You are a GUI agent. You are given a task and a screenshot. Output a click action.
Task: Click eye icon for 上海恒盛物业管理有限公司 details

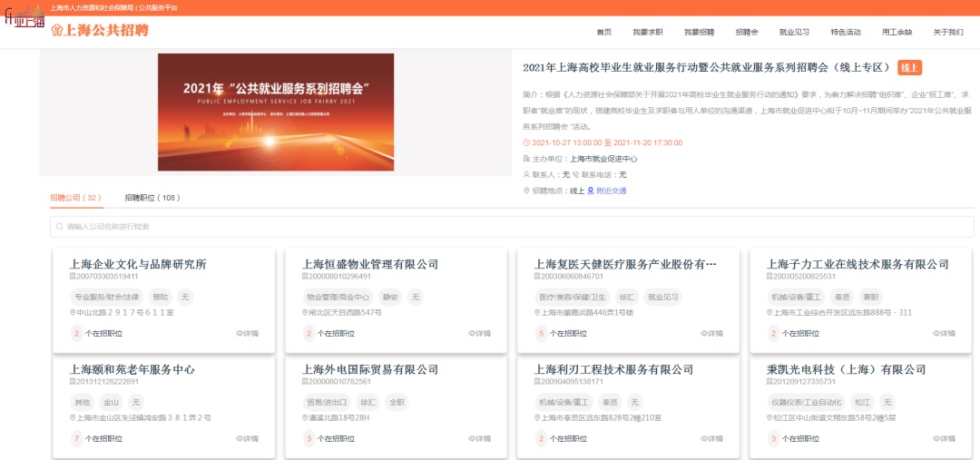pyautogui.click(x=471, y=334)
